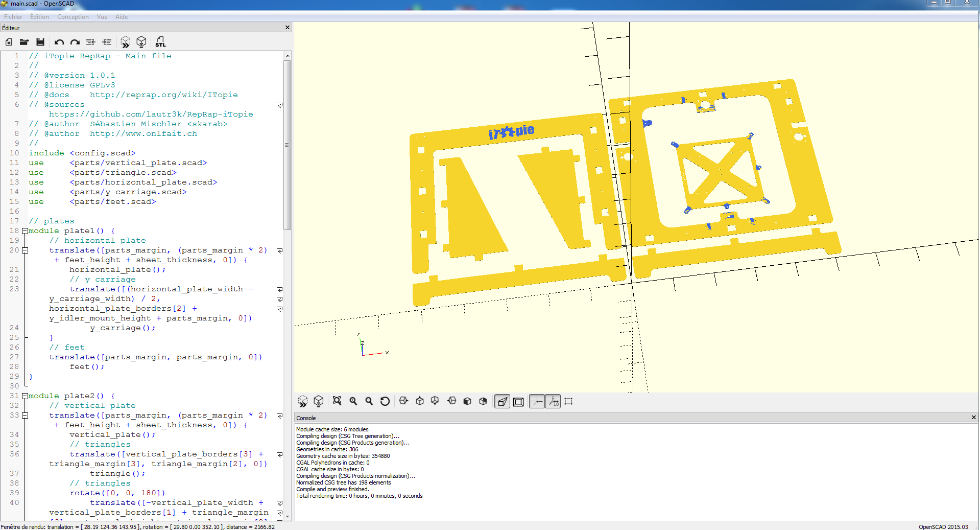Screen dimensions: 980x530
Task: Switch to the Front view
Action: [x=467, y=401]
